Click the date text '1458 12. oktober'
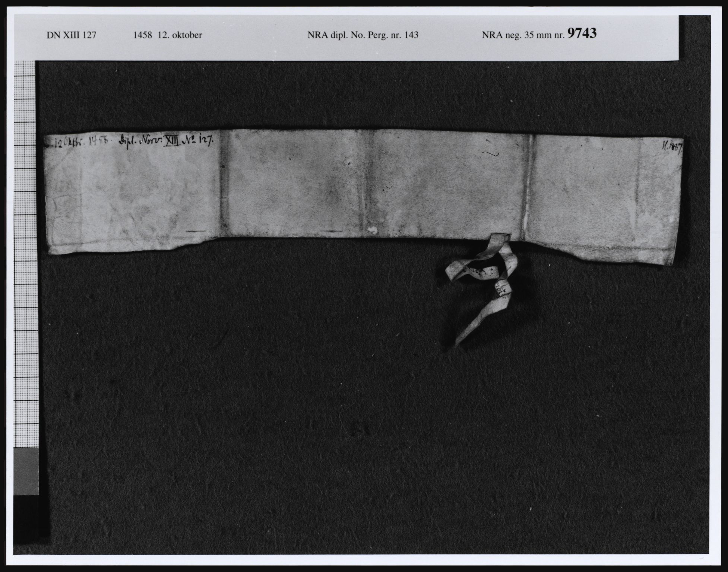 click(x=168, y=35)
